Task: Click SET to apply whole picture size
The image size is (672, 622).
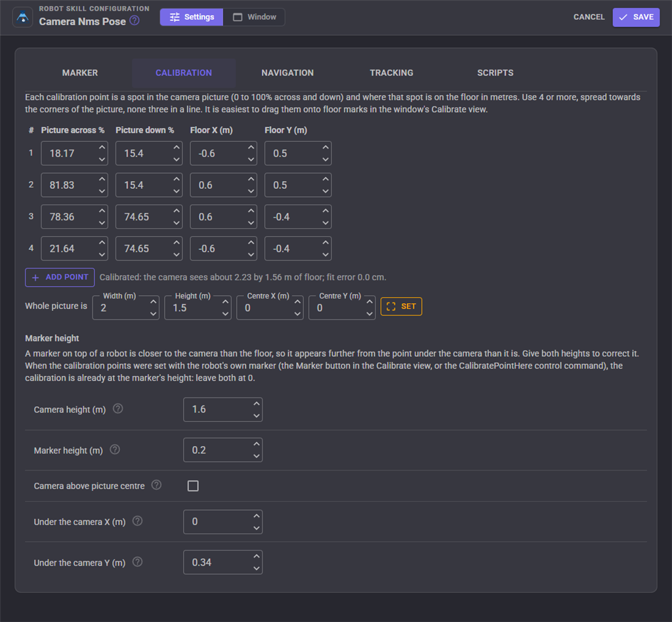Action: tap(401, 306)
